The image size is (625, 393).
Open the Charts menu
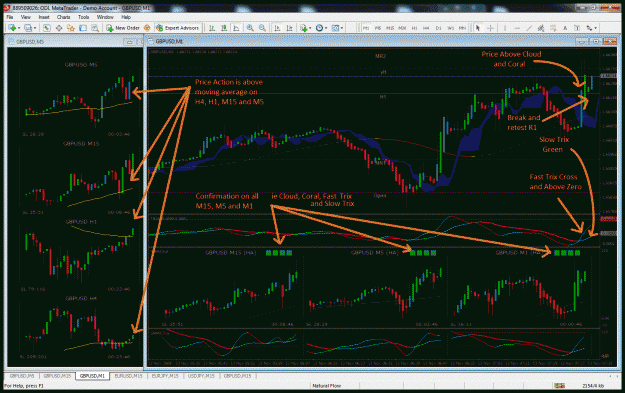point(63,17)
